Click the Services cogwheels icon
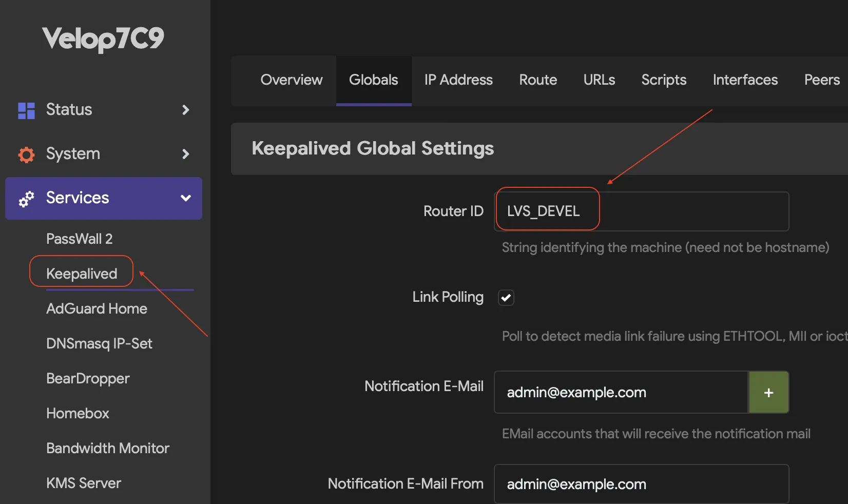848x504 pixels. tap(25, 199)
